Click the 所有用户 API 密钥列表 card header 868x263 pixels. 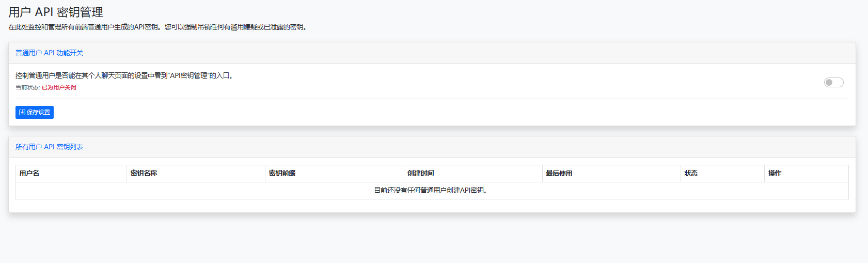pyautogui.click(x=432, y=147)
